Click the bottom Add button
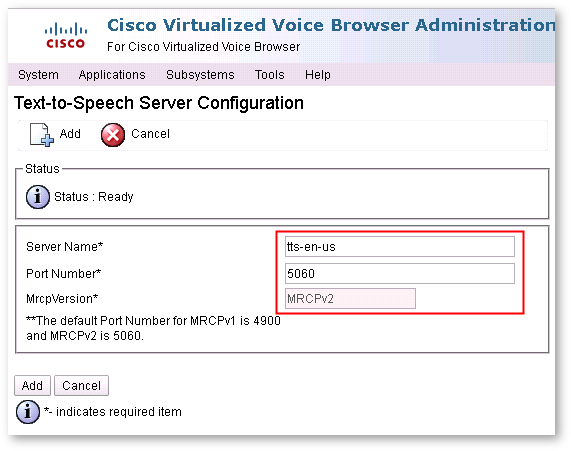Viewport: 571px width, 451px height. point(32,385)
